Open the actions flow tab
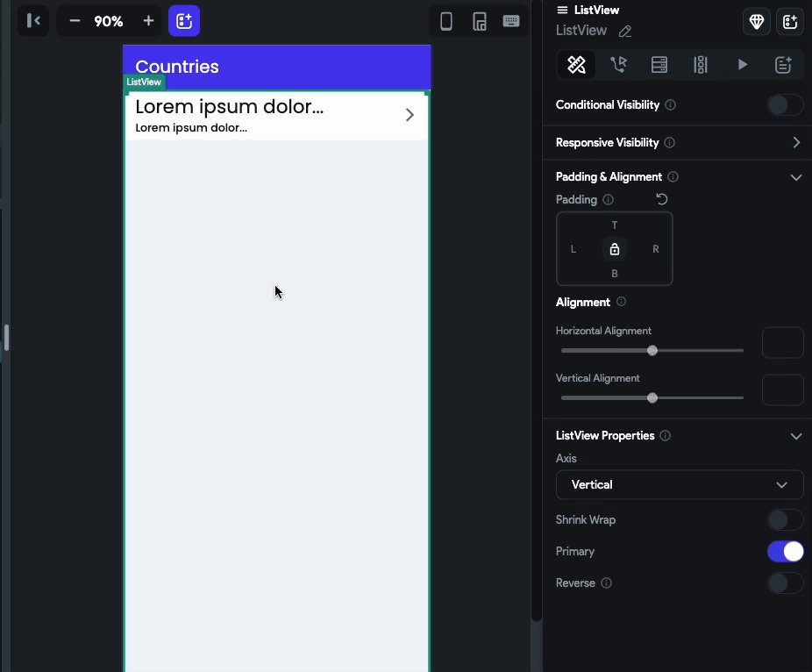 point(618,65)
